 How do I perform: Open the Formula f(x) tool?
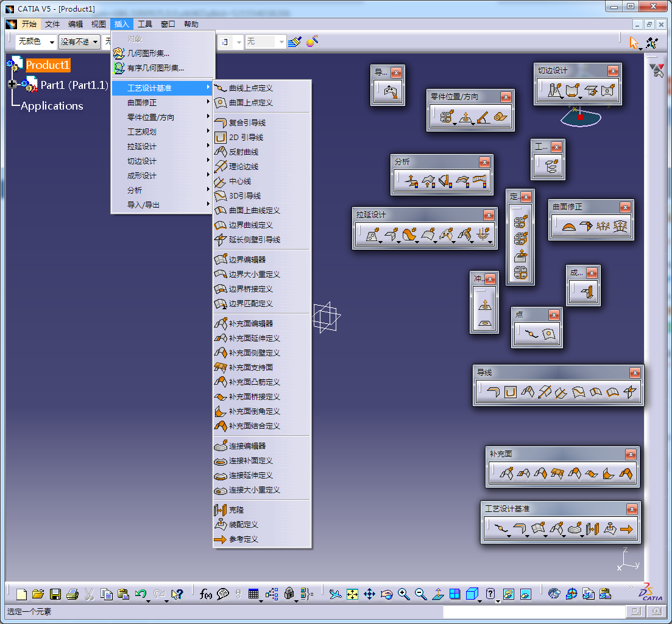[x=206, y=593]
